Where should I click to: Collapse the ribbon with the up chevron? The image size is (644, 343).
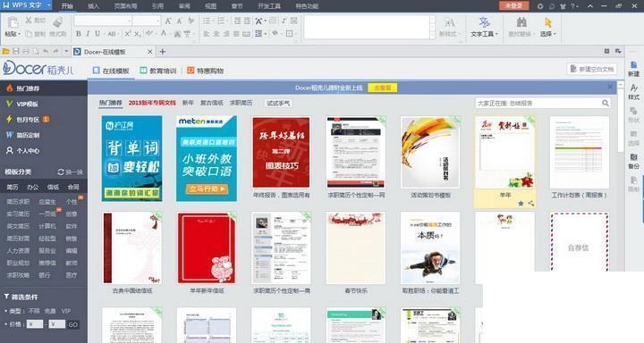(x=590, y=6)
